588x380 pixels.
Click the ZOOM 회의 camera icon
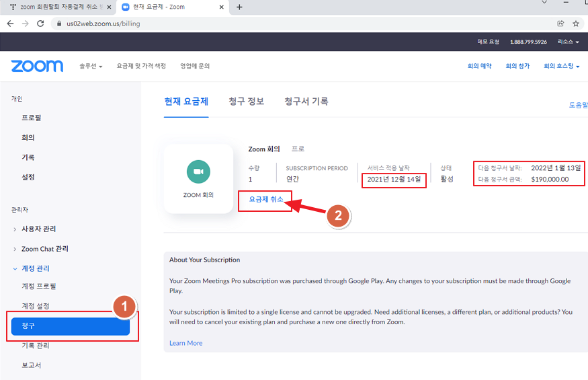click(198, 172)
